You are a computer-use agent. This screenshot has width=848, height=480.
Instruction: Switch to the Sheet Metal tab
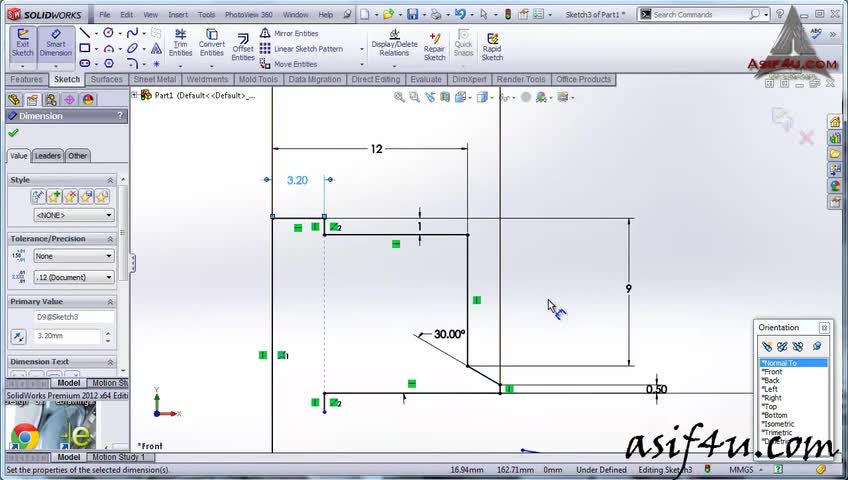155,79
